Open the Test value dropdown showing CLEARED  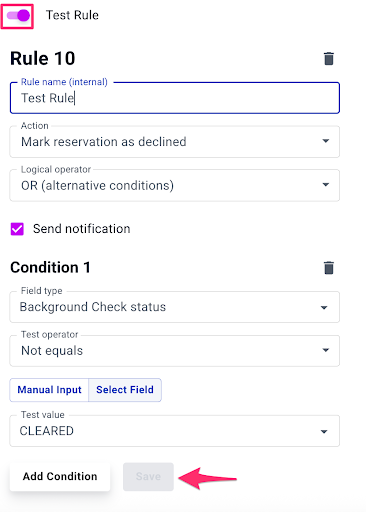point(175,431)
